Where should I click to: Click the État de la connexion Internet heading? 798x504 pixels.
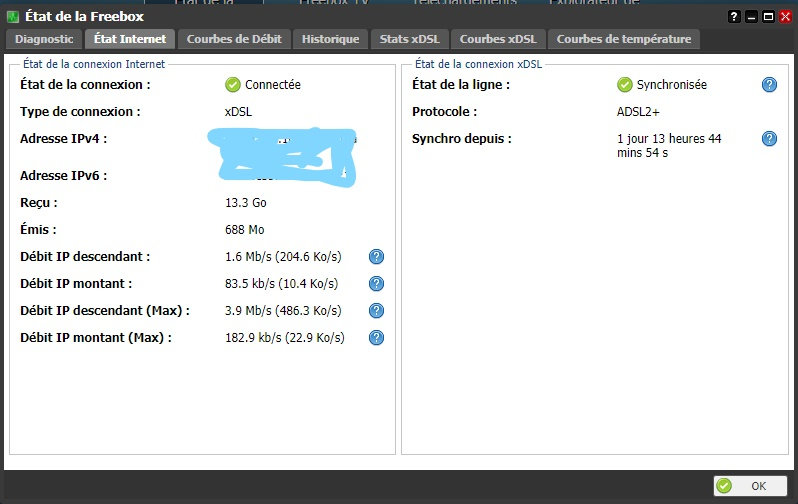click(94, 64)
